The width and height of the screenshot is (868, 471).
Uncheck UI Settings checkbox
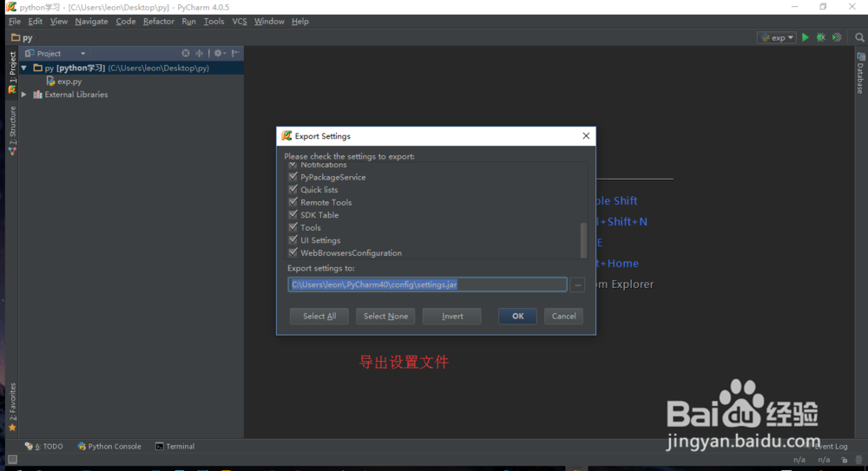click(x=293, y=239)
